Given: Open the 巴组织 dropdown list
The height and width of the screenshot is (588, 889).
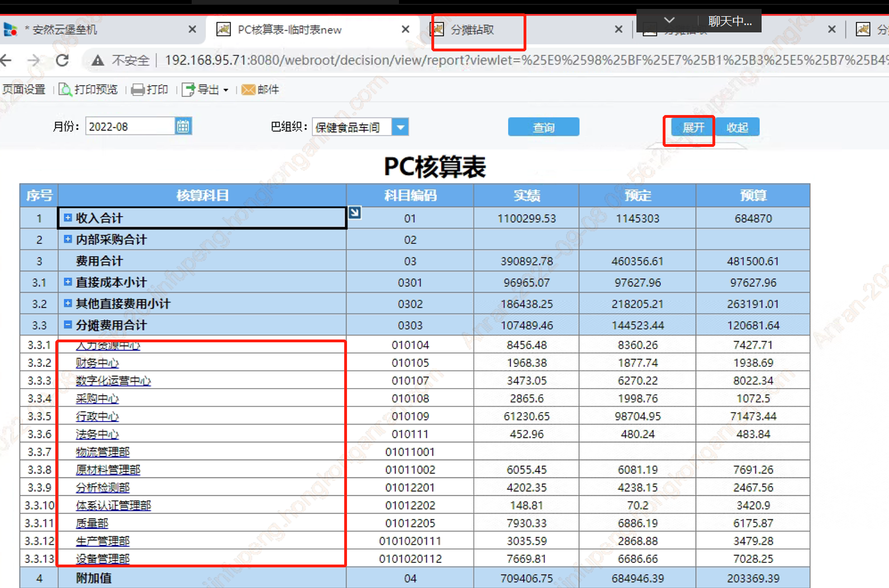Looking at the screenshot, I should click(400, 127).
